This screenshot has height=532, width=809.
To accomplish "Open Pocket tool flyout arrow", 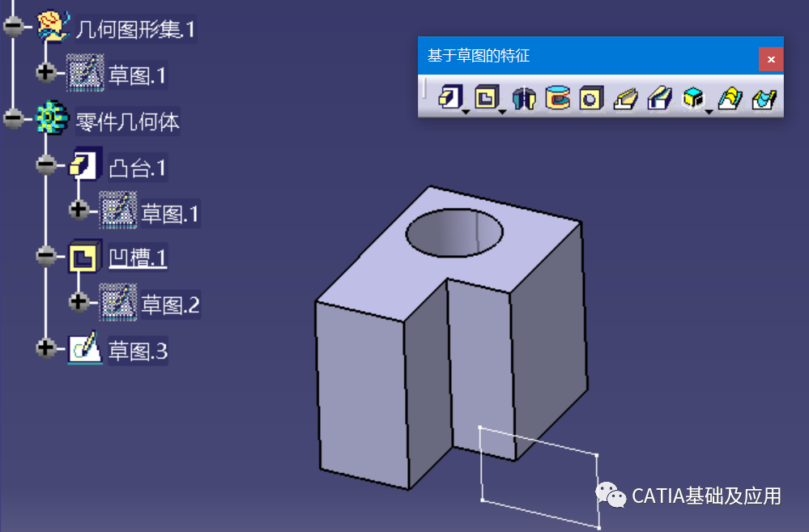I will pyautogui.click(x=502, y=112).
